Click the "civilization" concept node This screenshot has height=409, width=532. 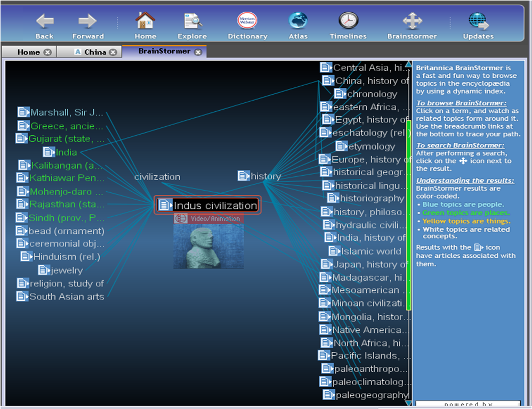157,177
